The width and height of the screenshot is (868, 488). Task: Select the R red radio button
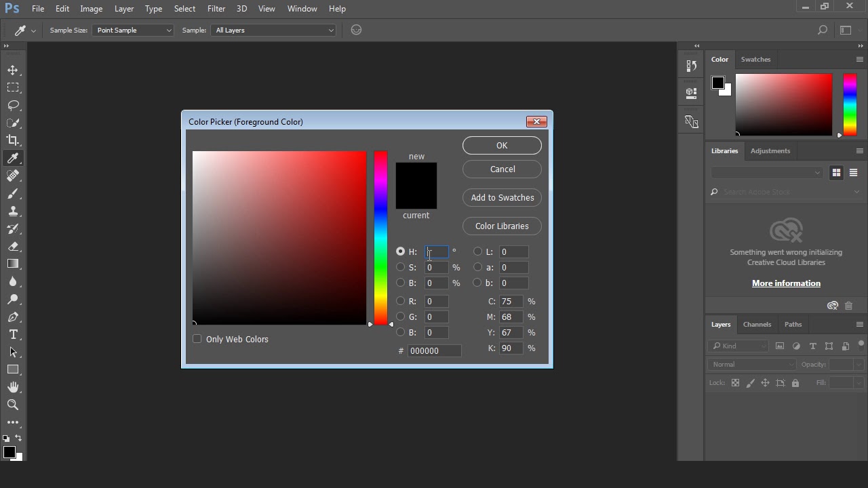click(x=400, y=301)
